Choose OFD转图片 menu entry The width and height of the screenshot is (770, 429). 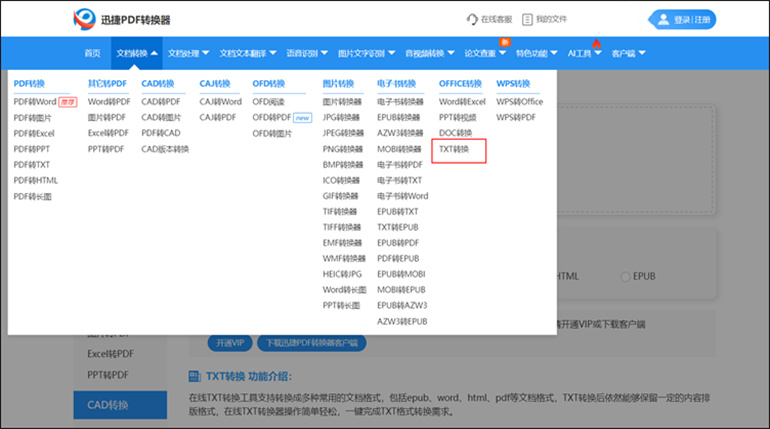(272, 134)
